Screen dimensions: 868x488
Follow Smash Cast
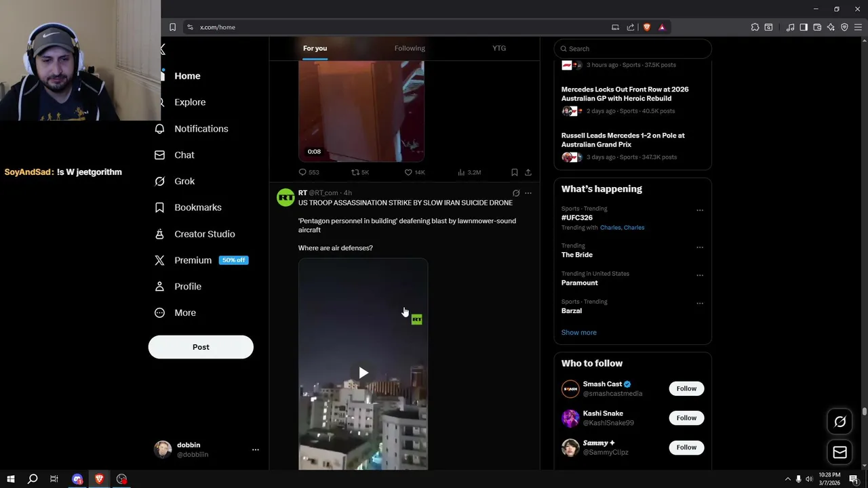[686, 388]
